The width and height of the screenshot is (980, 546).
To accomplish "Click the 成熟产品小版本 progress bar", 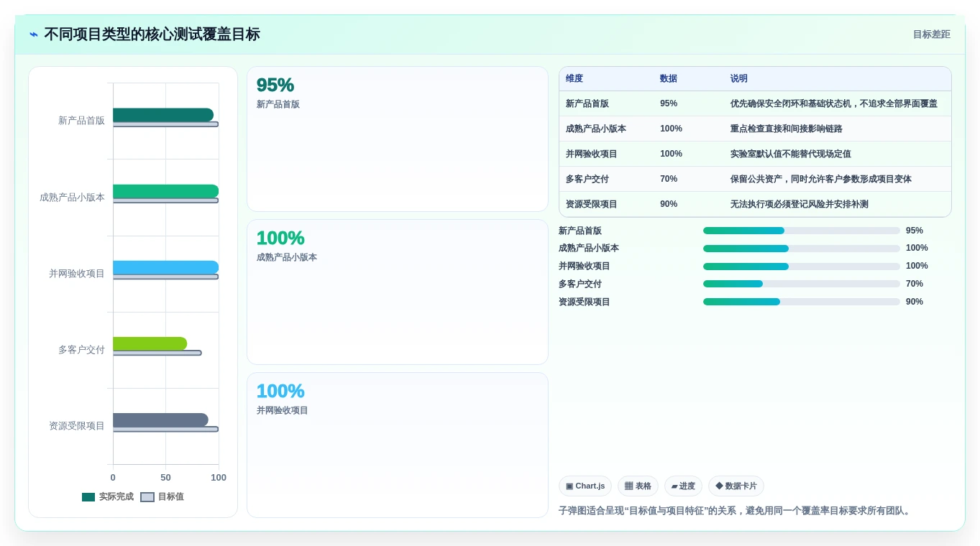I will [x=802, y=249].
